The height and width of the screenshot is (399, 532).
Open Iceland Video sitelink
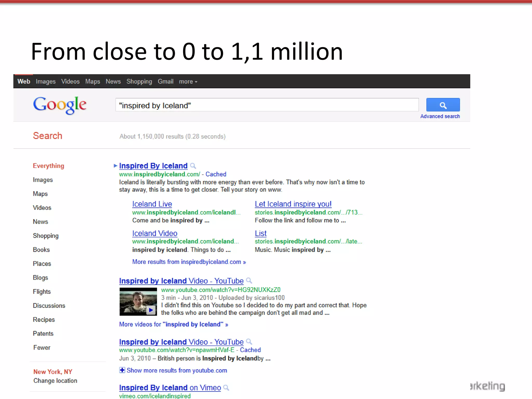click(x=155, y=234)
